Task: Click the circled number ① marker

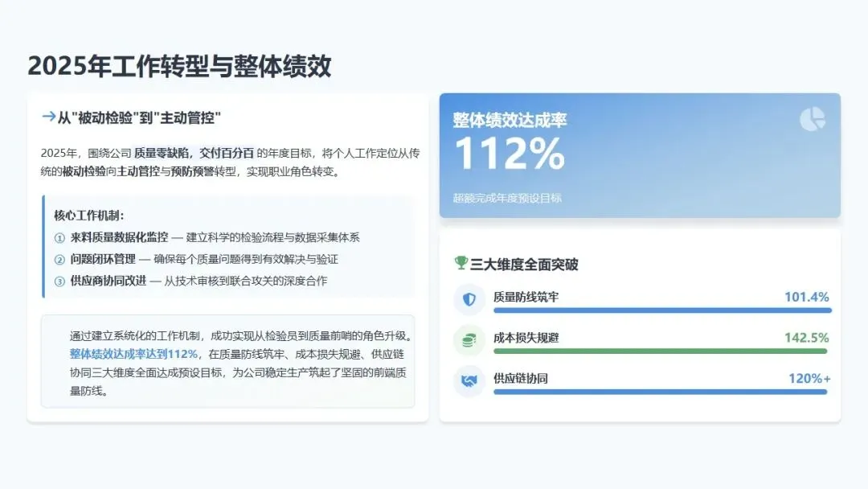Action: point(59,238)
